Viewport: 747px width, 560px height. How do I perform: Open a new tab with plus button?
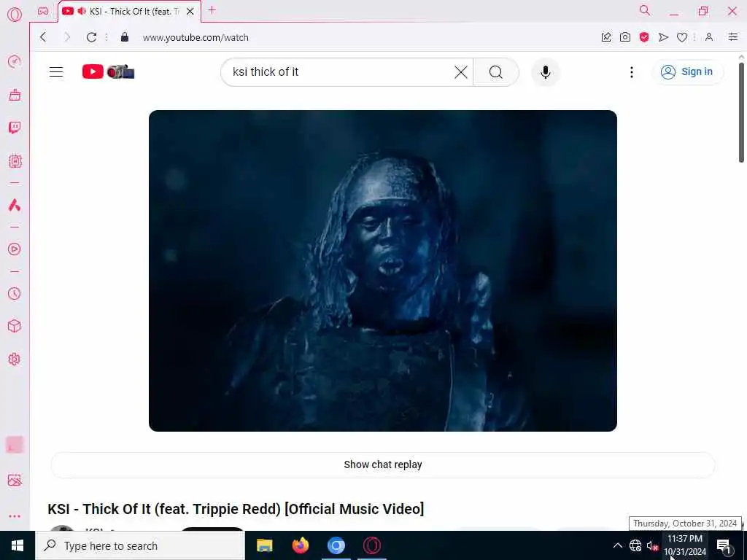tap(212, 10)
